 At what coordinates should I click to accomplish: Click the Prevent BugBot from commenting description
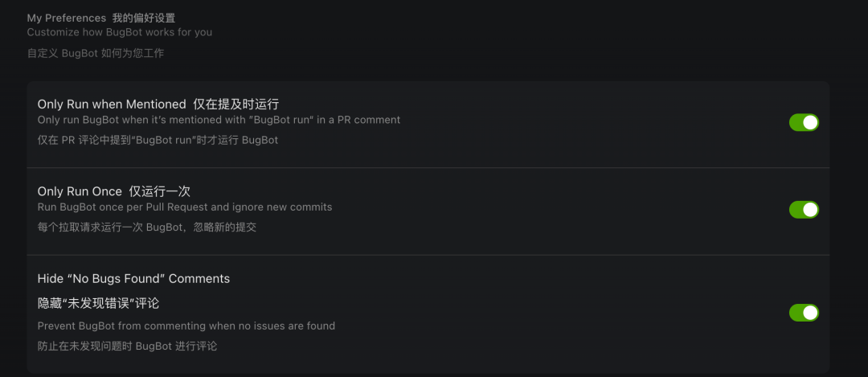[x=186, y=326]
